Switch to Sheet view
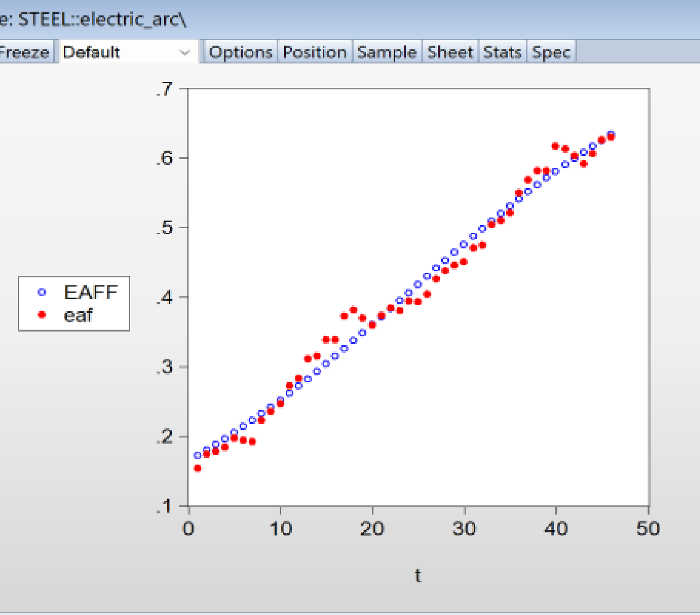Viewport: 700px width, 615px height. pyautogui.click(x=450, y=52)
